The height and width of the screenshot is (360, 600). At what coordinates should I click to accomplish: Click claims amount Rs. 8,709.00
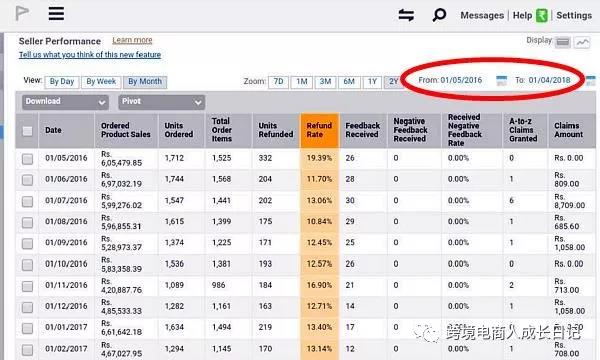tap(569, 201)
